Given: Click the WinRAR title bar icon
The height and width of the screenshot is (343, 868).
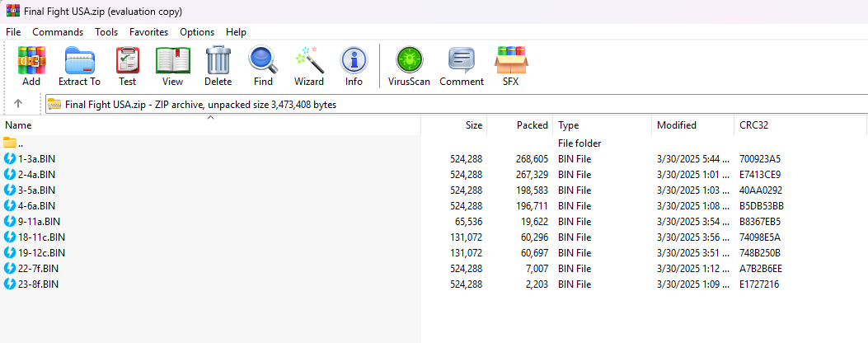Looking at the screenshot, I should pos(12,11).
